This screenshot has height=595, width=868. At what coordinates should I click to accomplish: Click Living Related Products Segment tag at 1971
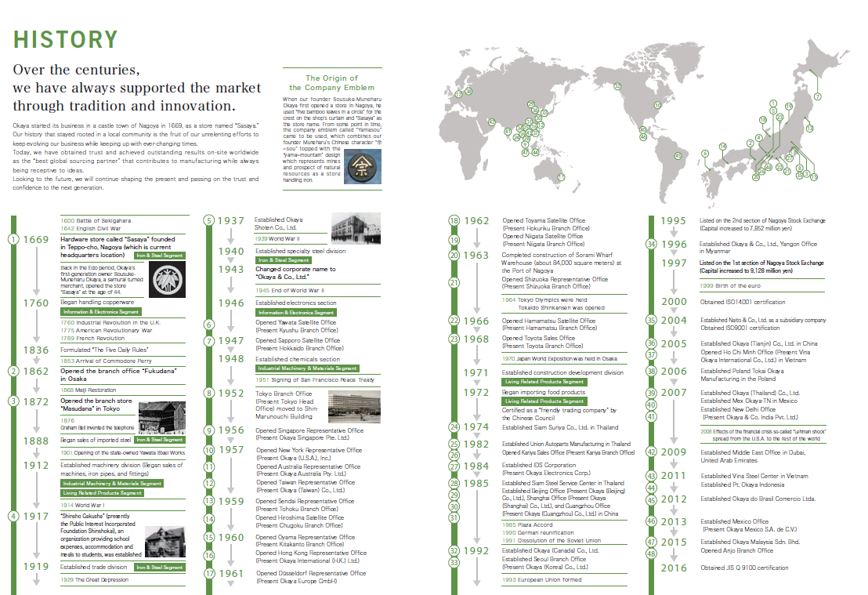(x=544, y=382)
